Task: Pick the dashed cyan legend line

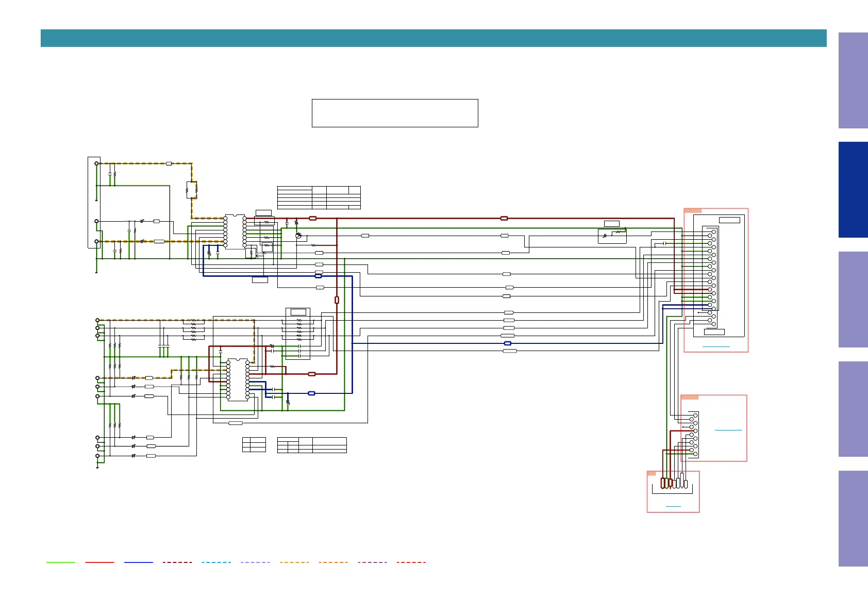Action: (216, 562)
